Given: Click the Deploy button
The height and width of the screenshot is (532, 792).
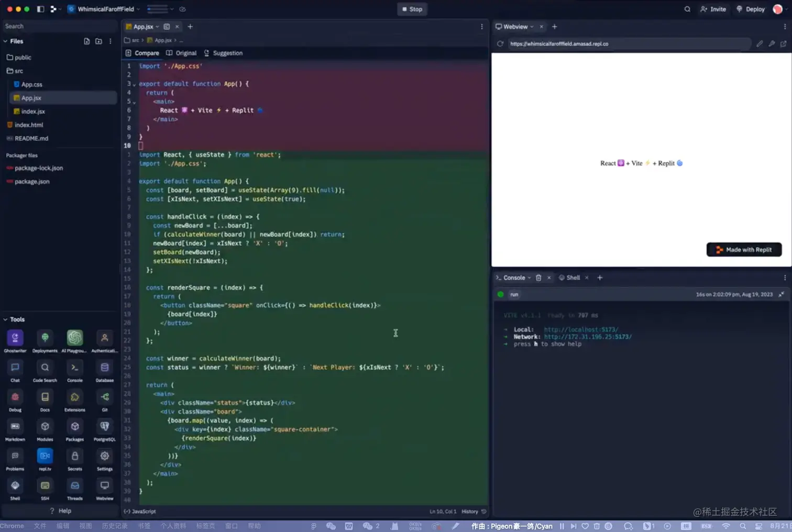Looking at the screenshot, I should point(751,9).
